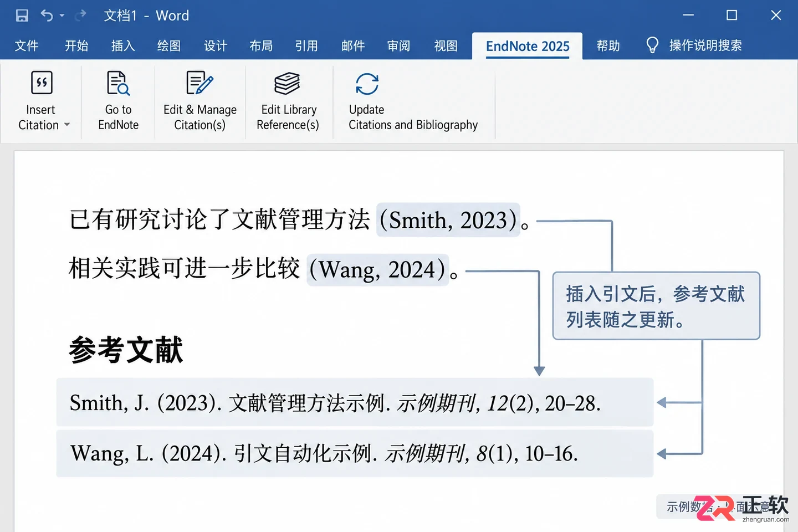Click the (Smith, 2023) citation field

click(x=448, y=220)
